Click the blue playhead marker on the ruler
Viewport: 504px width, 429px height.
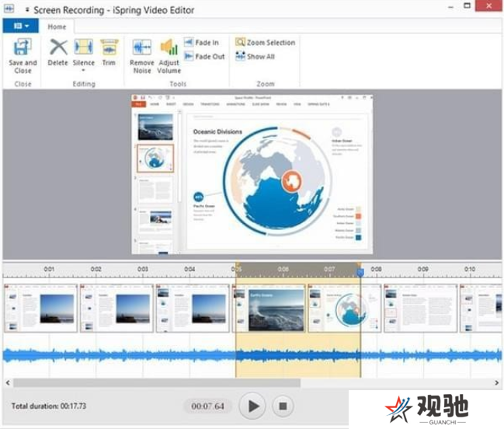point(360,273)
